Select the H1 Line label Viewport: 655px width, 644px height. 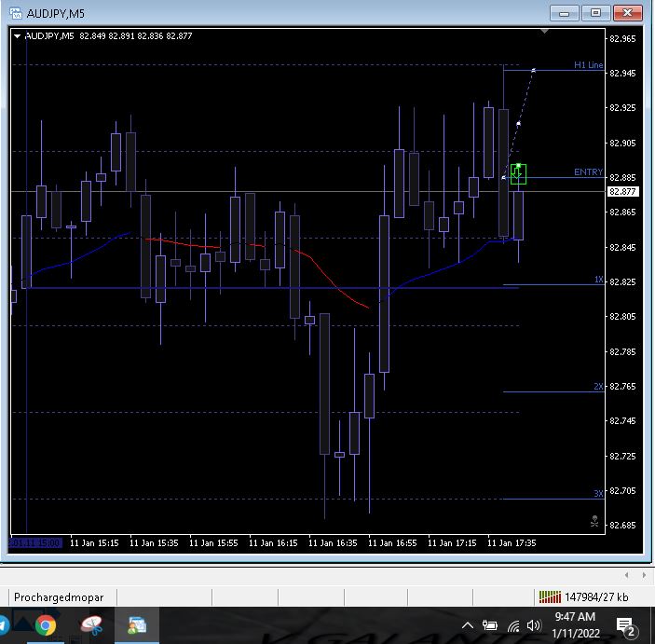588,65
